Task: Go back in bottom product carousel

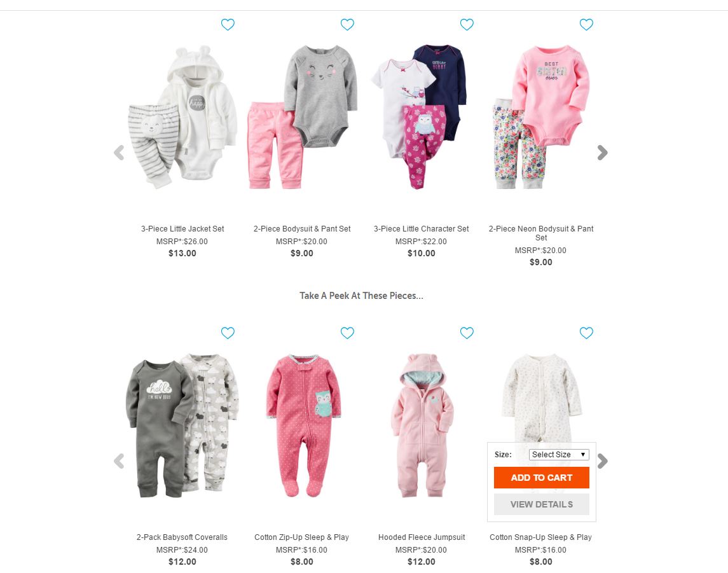Action: pyautogui.click(x=120, y=461)
